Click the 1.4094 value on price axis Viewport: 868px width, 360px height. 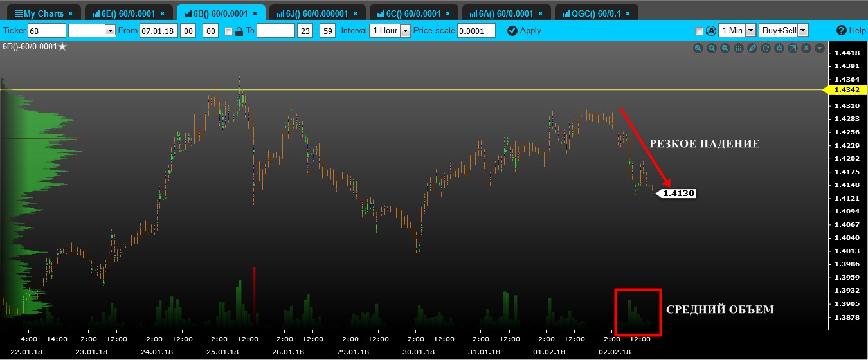[x=847, y=211]
